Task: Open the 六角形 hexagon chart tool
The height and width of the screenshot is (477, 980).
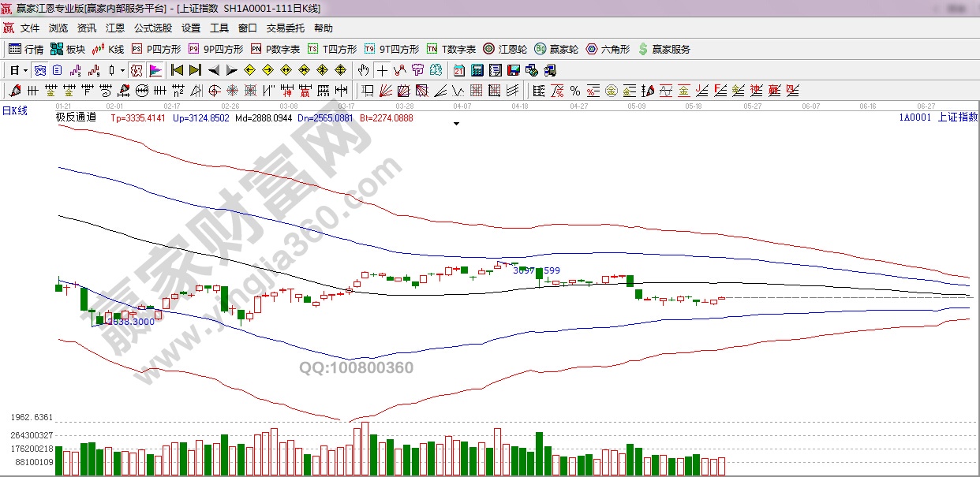Action: [x=608, y=49]
